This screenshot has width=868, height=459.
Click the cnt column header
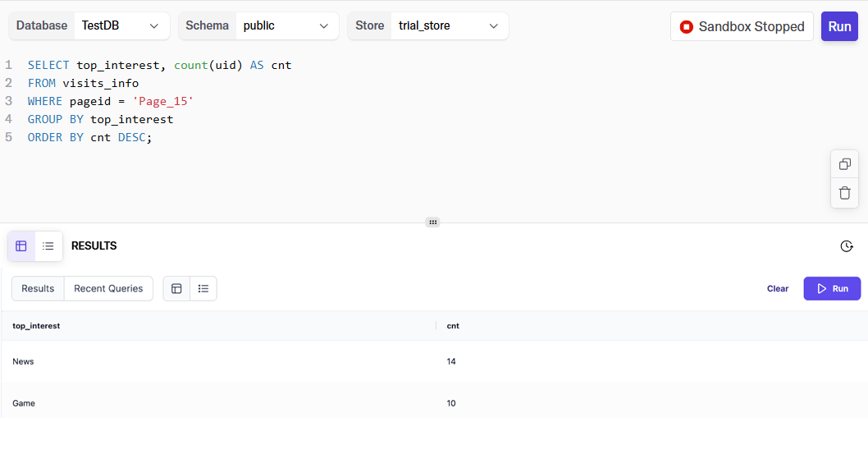point(453,326)
